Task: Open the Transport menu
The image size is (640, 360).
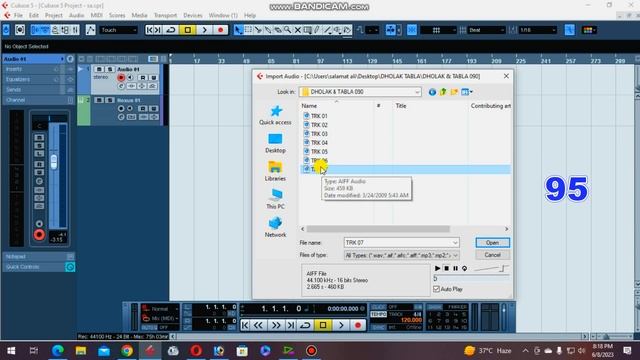Action: coord(165,16)
